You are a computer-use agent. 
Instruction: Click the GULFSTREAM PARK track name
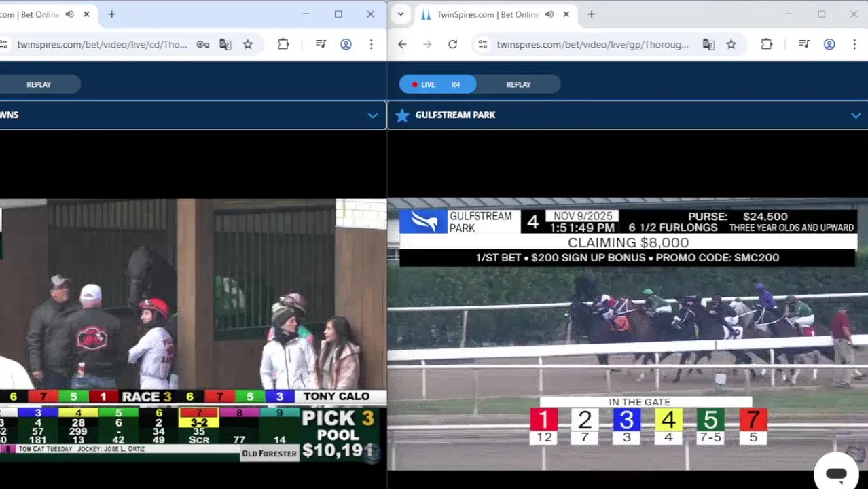pyautogui.click(x=455, y=115)
